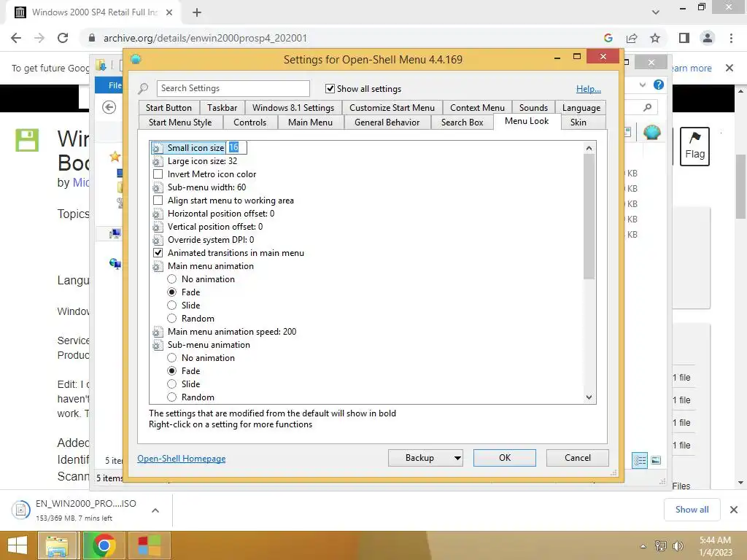Open the Chrome profile avatar

coord(708,38)
